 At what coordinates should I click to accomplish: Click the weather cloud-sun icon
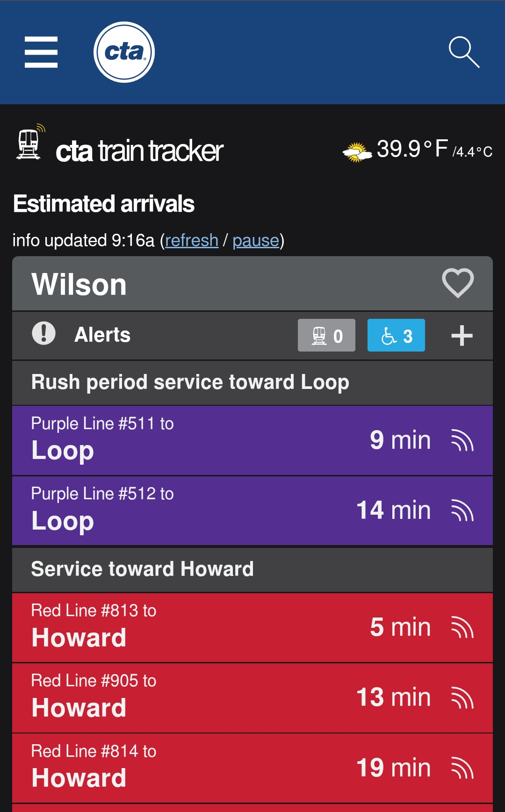[357, 152]
